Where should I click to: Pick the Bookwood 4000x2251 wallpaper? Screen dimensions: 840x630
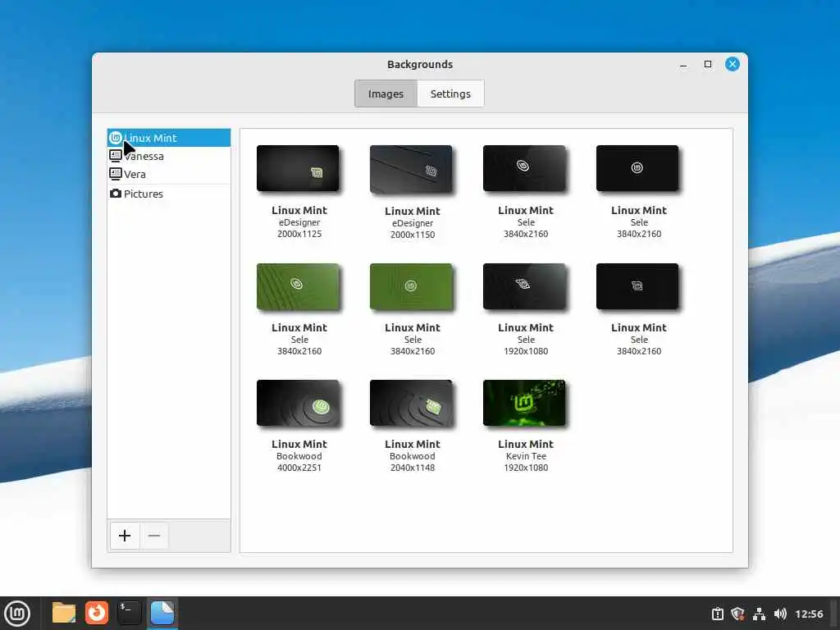point(298,403)
